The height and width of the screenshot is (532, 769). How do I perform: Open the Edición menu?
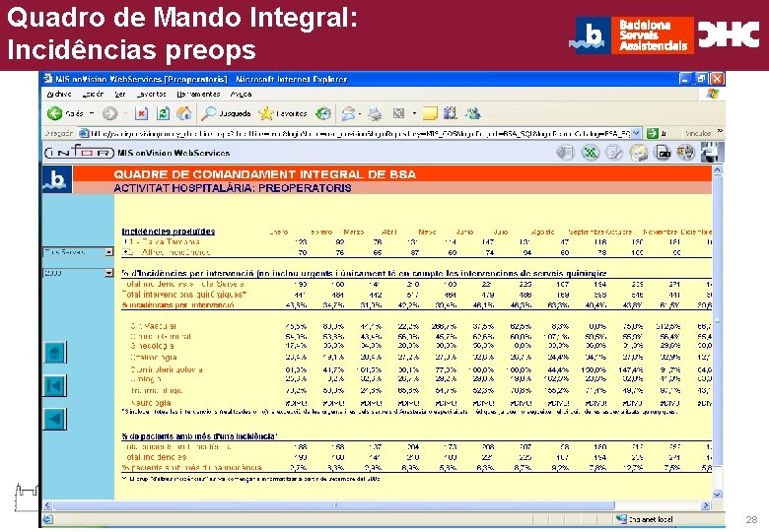point(93,94)
